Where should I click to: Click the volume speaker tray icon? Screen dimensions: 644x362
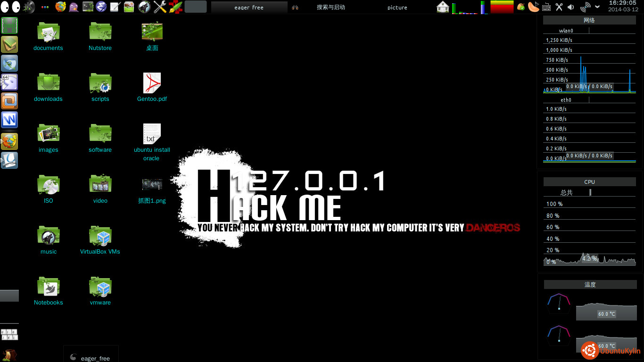571,7
